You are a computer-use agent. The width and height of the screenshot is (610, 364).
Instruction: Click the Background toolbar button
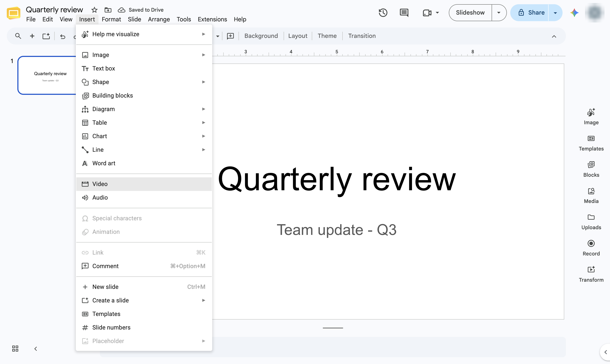(x=261, y=36)
